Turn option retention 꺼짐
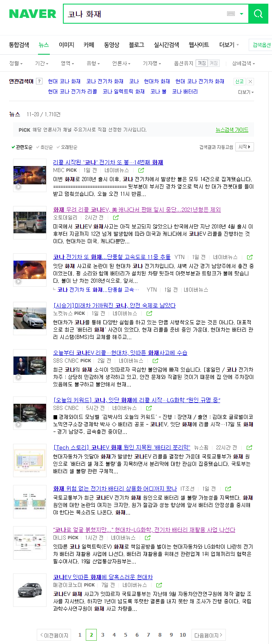Image resolution: width=272 pixels, height=644 pixels. (x=202, y=63)
